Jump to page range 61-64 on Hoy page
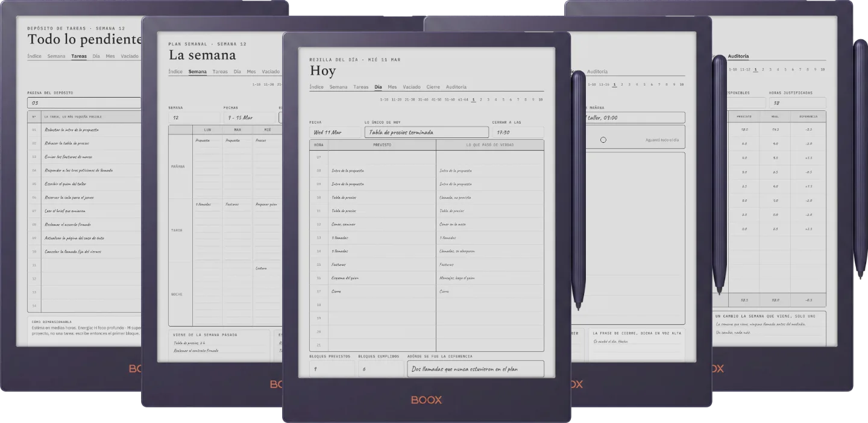The height and width of the screenshot is (423, 868). point(463,99)
